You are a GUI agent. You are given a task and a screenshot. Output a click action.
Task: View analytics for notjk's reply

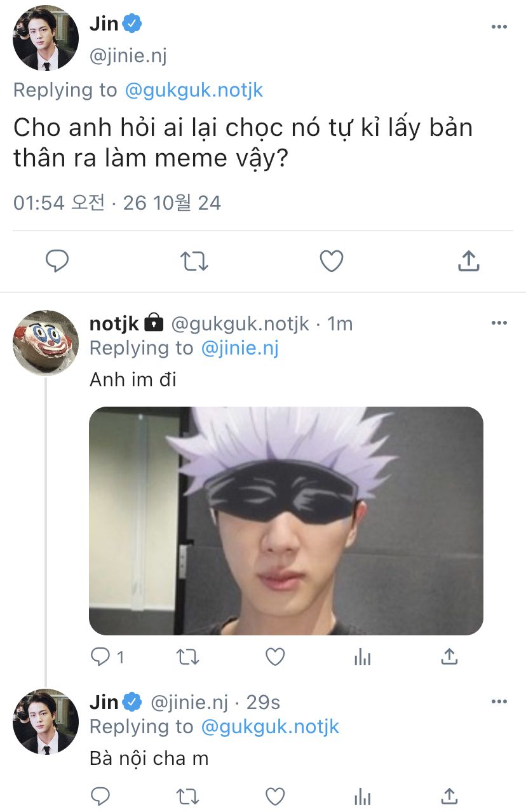(362, 657)
